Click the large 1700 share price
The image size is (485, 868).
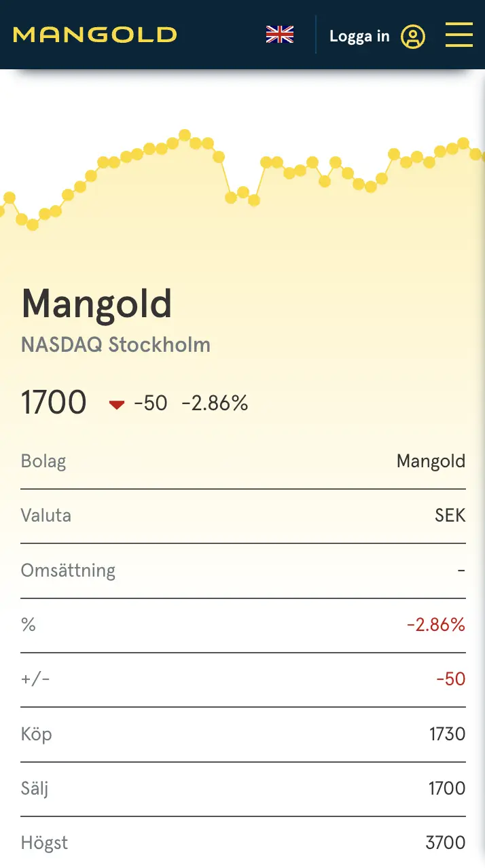[x=54, y=402]
